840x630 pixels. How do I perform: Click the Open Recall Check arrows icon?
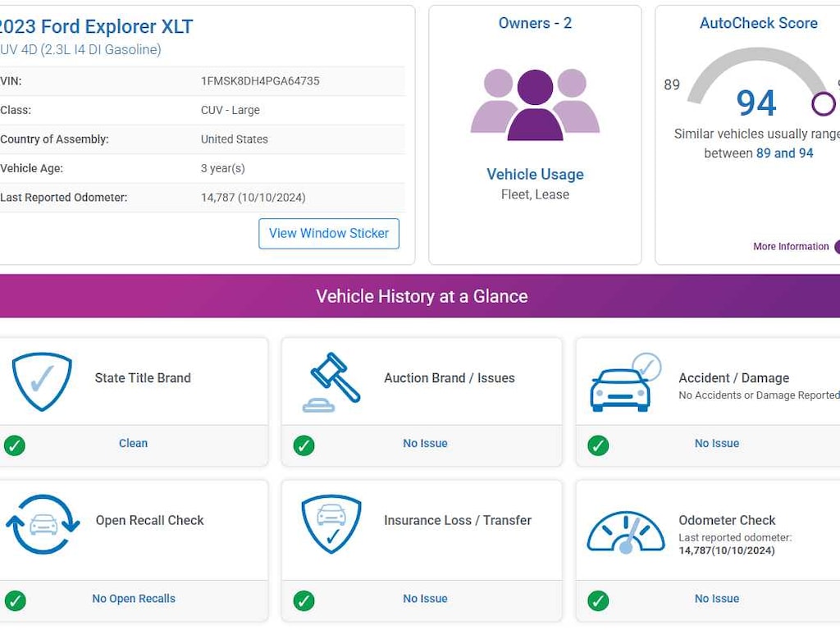coord(43,524)
